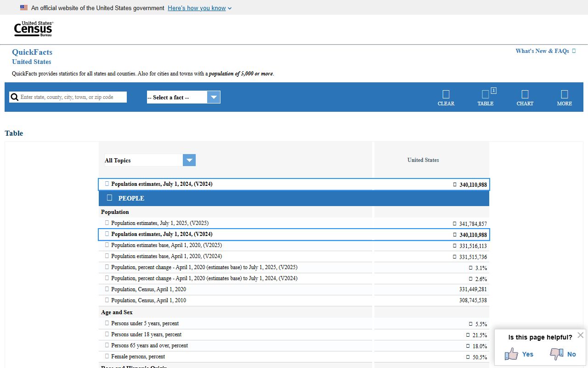Click the thumbs-up Yes icon
Image resolution: width=588 pixels, height=368 pixels.
[x=511, y=354]
